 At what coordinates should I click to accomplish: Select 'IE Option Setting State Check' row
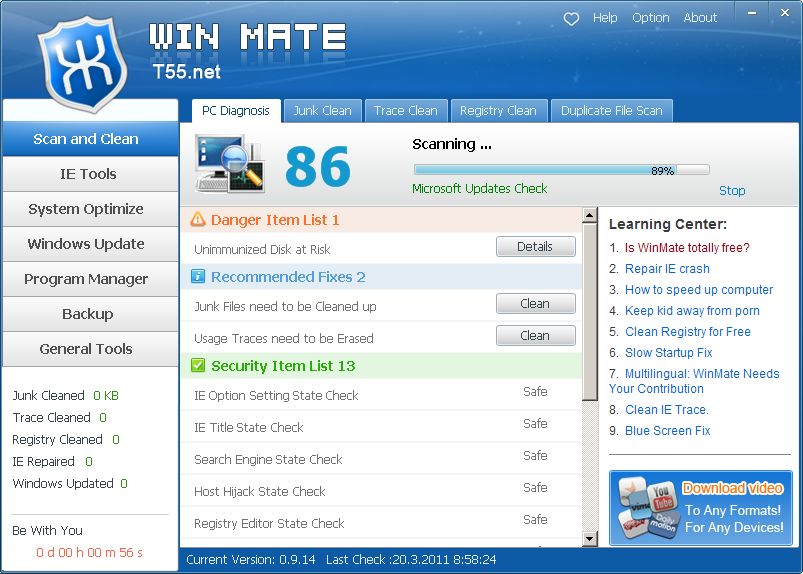coord(381,395)
